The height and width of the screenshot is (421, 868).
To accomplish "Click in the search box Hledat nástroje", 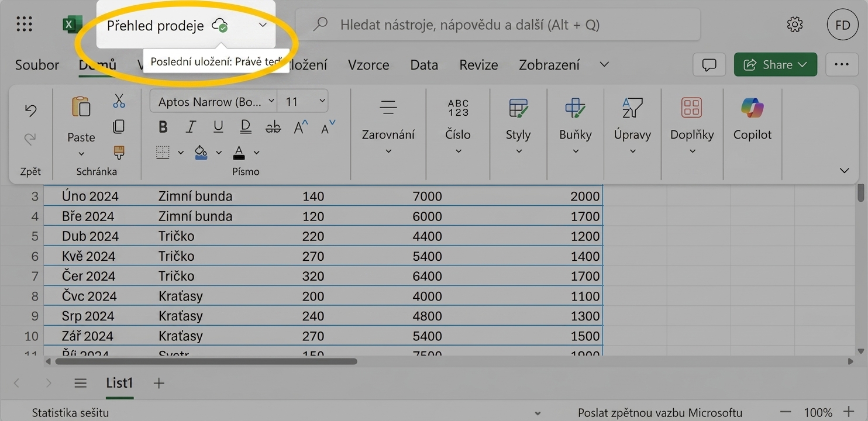I will click(498, 25).
